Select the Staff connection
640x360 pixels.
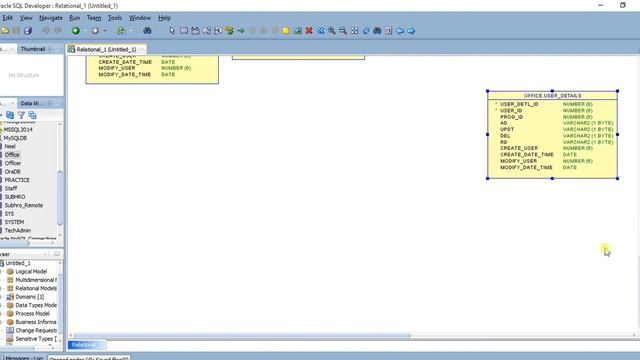11,188
